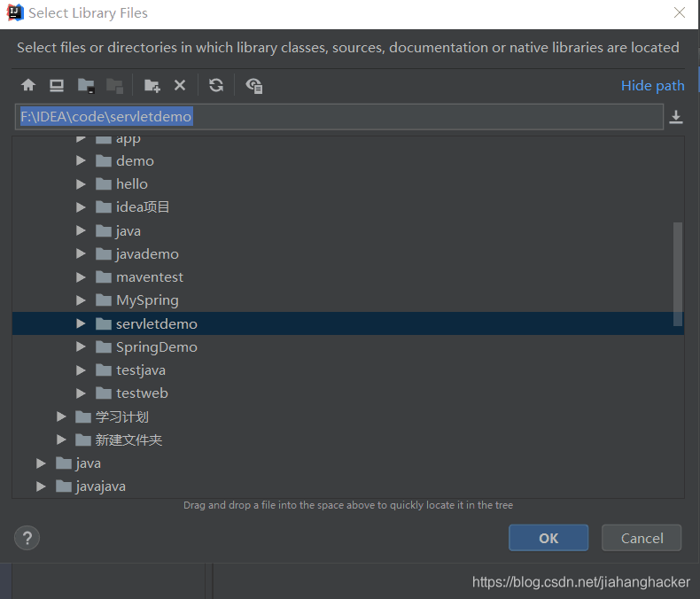The image size is (700, 599).
Task: Expand the javajava folder arrow
Action: point(41,486)
